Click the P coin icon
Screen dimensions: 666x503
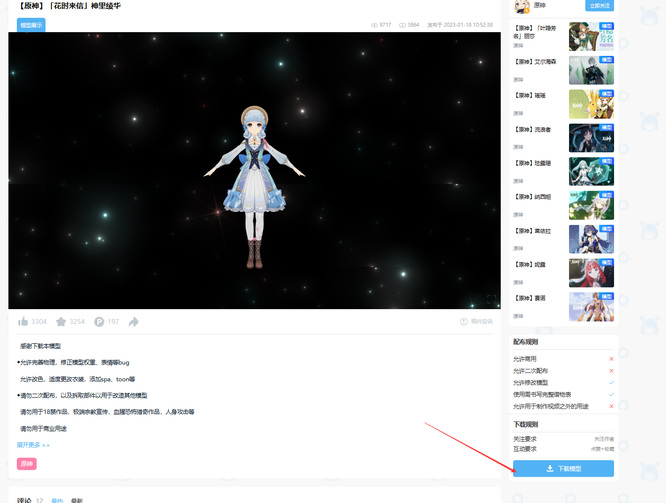pos(99,322)
